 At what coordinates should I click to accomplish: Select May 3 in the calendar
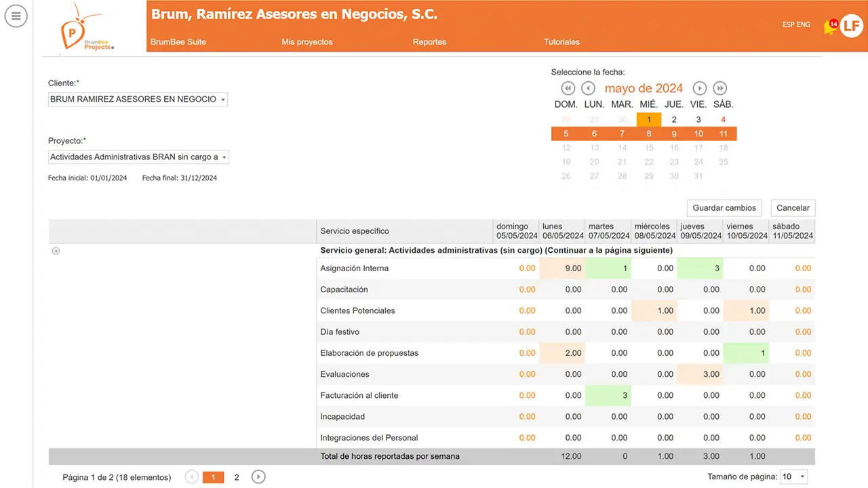698,119
